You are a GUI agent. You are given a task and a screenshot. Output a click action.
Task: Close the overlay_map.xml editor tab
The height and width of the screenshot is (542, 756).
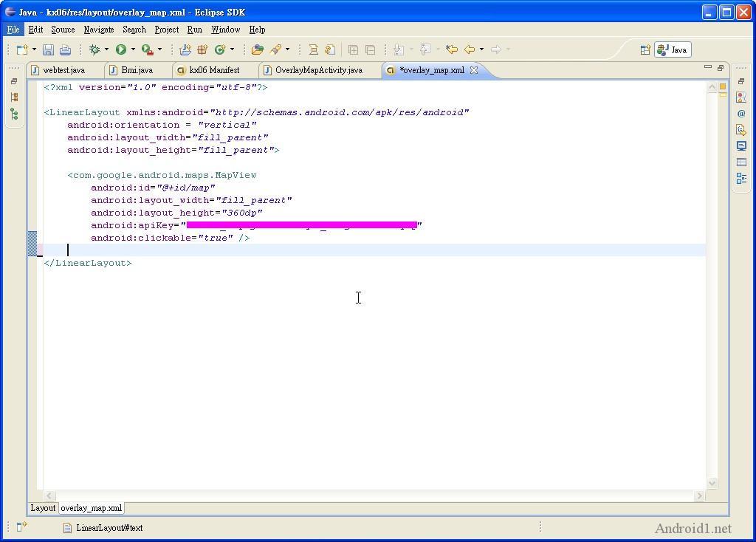coord(474,70)
